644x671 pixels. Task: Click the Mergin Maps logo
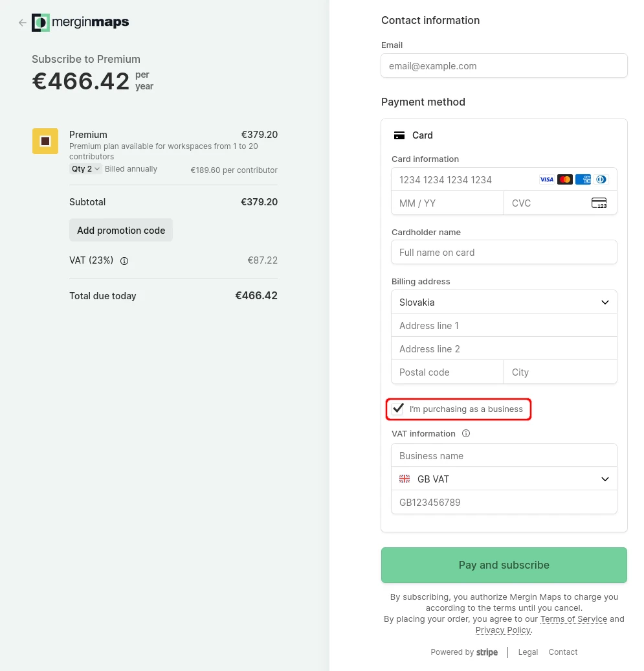pyautogui.click(x=80, y=22)
